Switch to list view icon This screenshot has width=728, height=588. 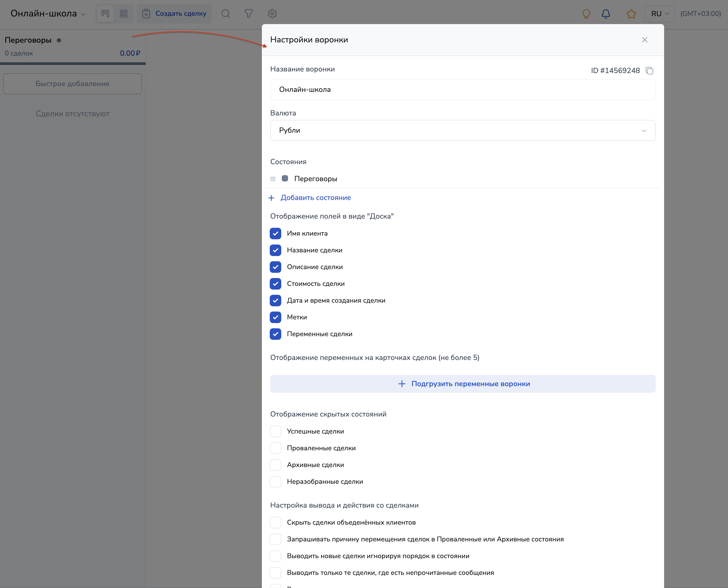[123, 14]
